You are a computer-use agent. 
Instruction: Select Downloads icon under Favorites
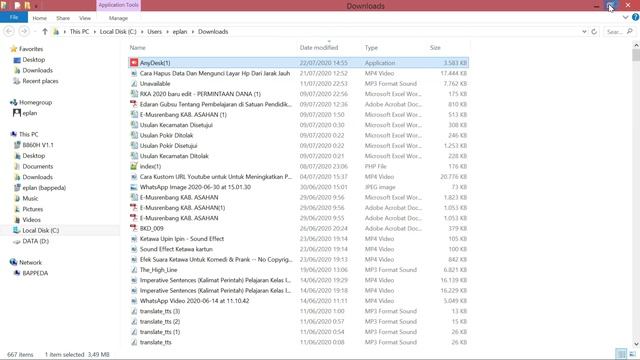17,71
